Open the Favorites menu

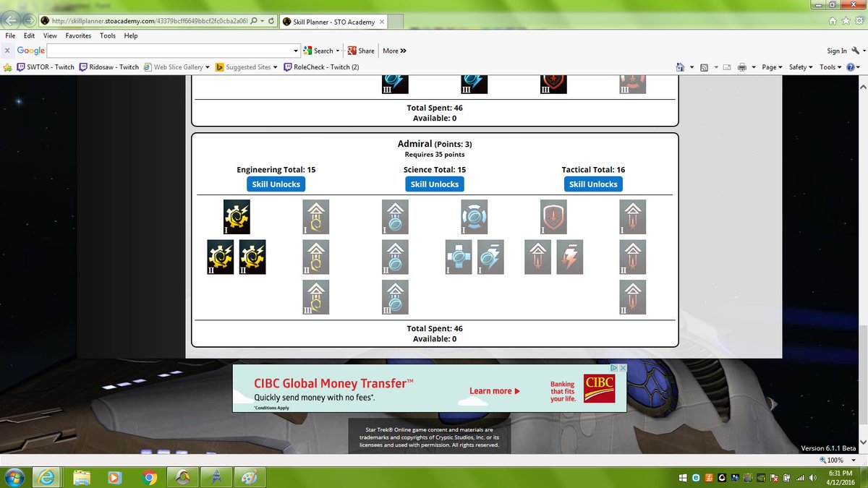coord(77,35)
